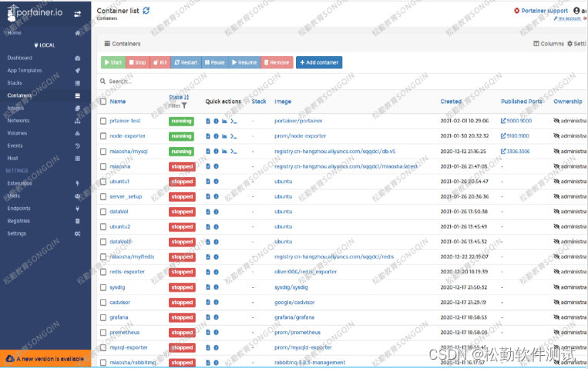Open logs icon for redis-exporter
Screen dimensions: 588x369
click(x=208, y=272)
